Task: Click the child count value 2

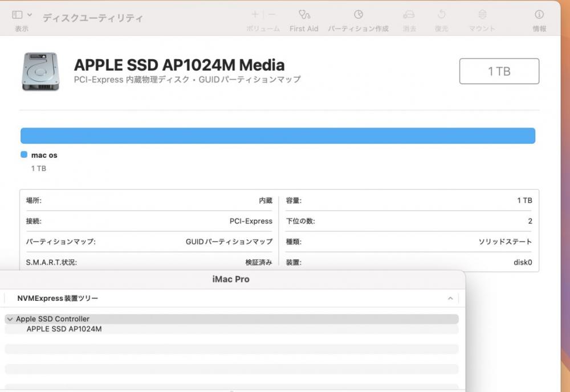Action: pos(530,221)
